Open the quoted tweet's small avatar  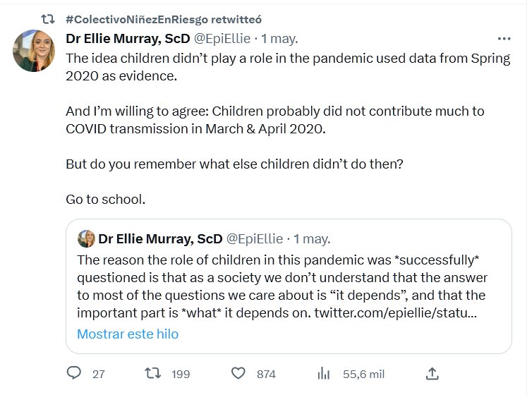(x=86, y=238)
